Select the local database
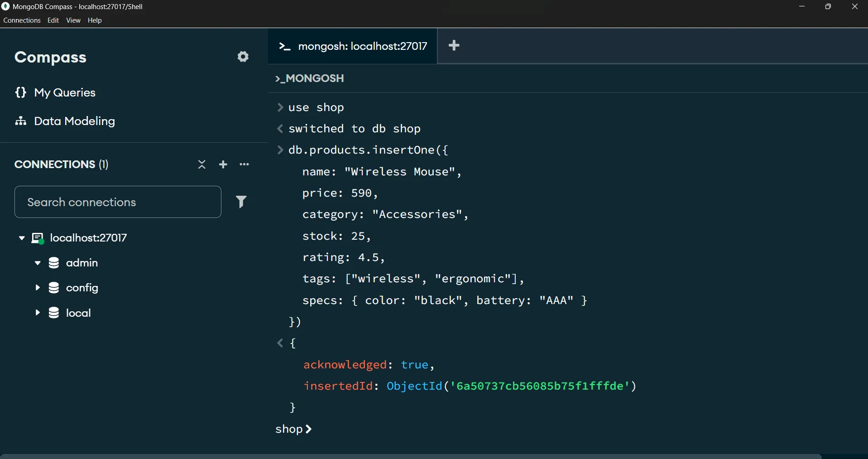The width and height of the screenshot is (868, 459). [78, 313]
